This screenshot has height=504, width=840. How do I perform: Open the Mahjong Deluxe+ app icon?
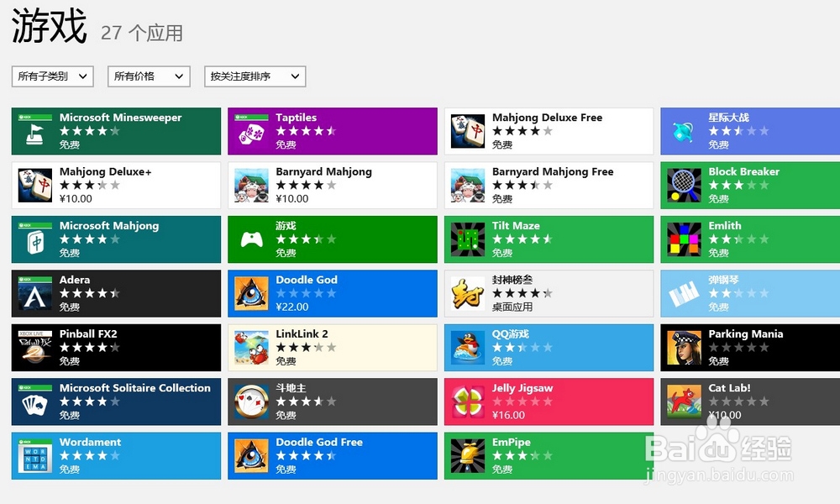(34, 185)
